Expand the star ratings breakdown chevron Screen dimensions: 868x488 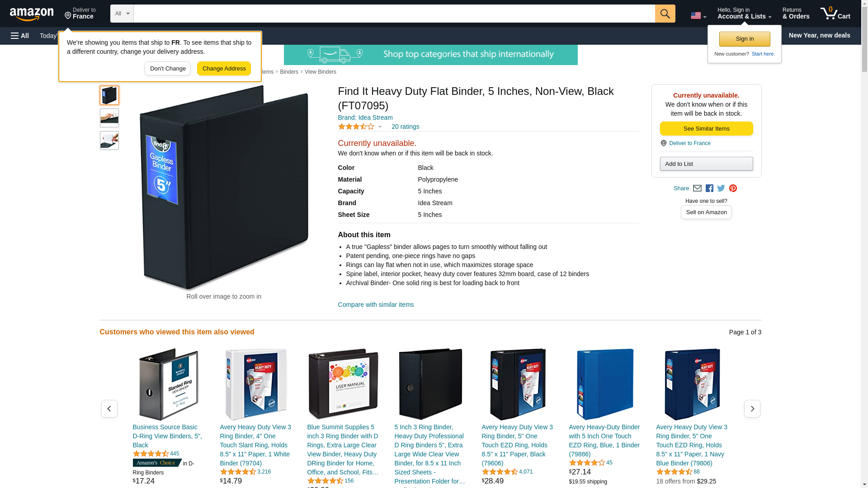coord(380,127)
